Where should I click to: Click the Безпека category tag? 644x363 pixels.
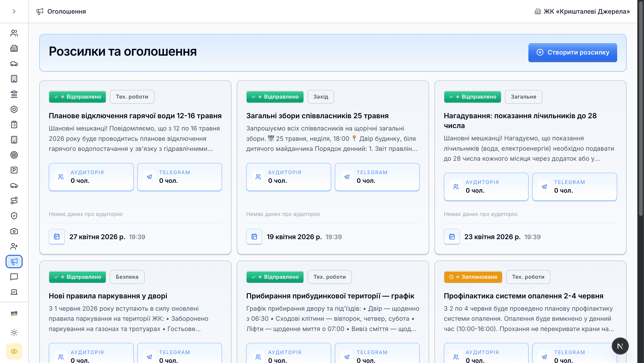pyautogui.click(x=127, y=277)
